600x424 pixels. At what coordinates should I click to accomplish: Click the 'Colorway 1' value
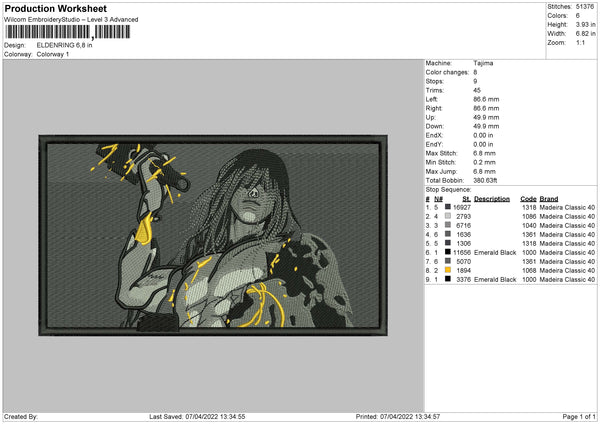pyautogui.click(x=52, y=54)
